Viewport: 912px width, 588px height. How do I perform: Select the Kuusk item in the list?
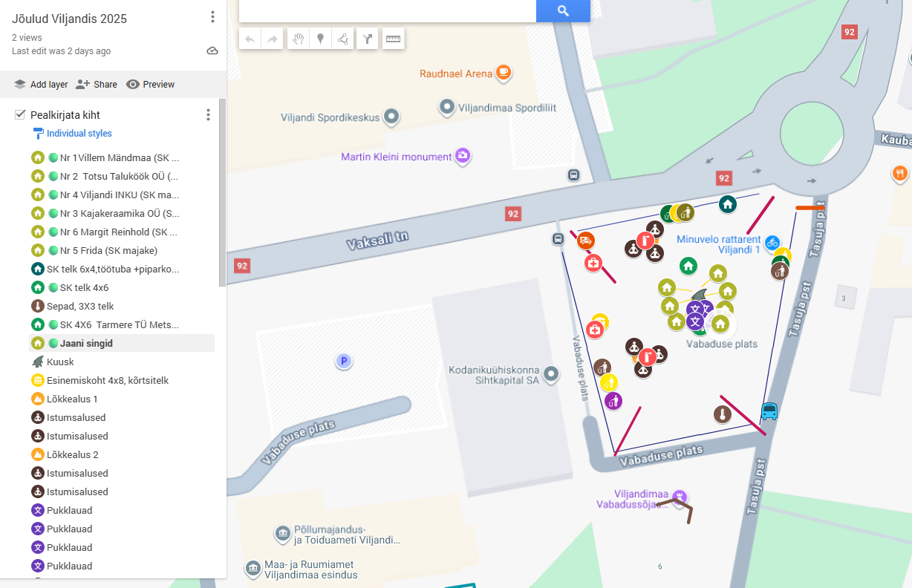coord(60,362)
